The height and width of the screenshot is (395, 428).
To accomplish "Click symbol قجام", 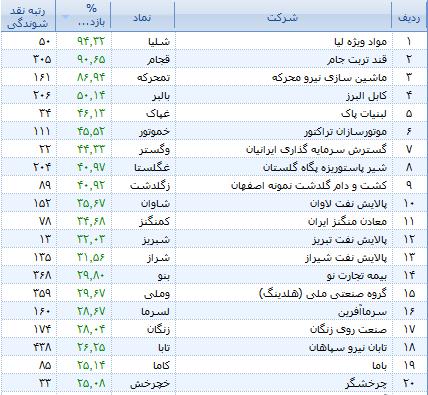I will click(x=159, y=60).
